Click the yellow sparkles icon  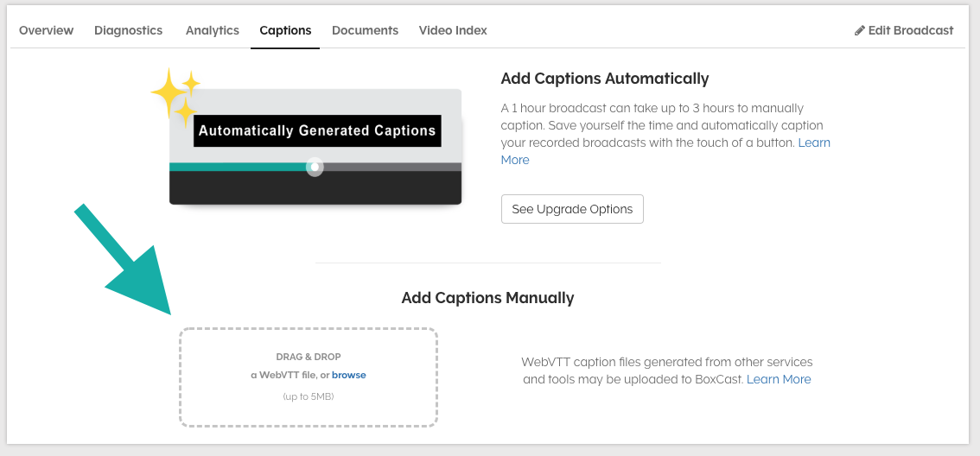(x=175, y=97)
